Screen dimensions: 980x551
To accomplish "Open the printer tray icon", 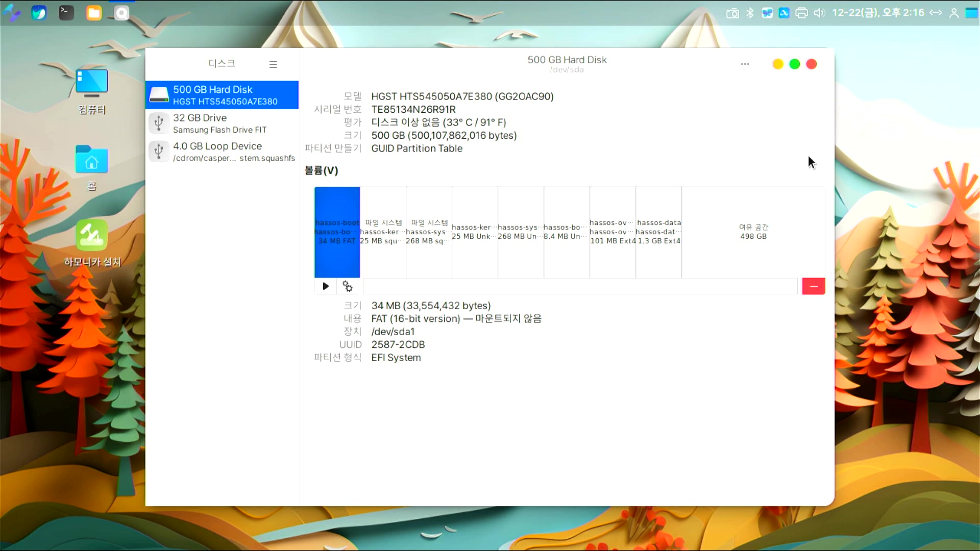I will [x=801, y=13].
